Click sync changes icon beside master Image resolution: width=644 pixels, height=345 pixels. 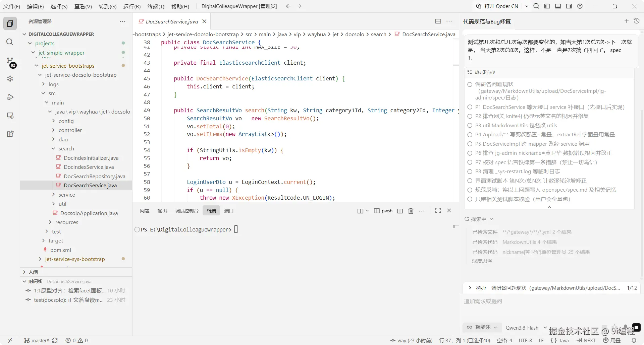(55, 340)
